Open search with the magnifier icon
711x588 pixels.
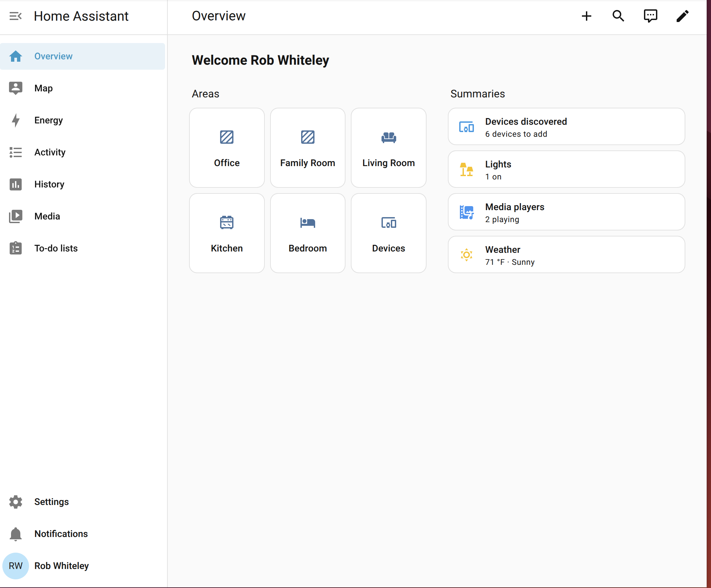click(x=618, y=16)
